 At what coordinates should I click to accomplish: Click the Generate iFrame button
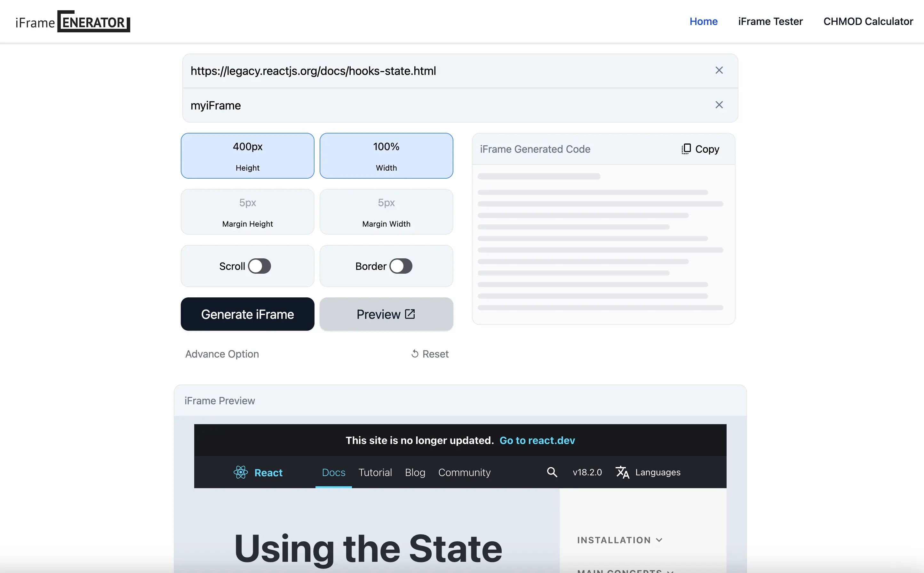[248, 314]
